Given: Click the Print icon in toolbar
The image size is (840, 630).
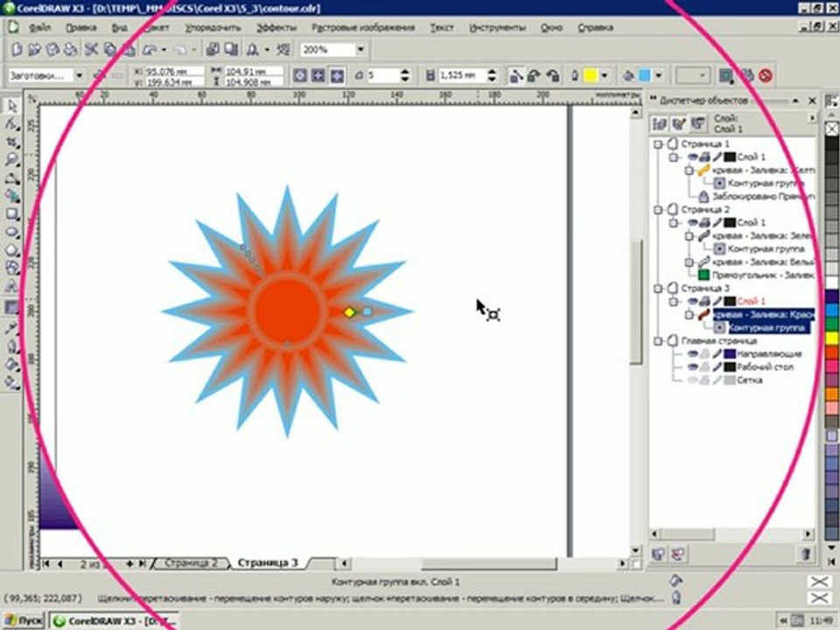Looking at the screenshot, I should (x=70, y=49).
